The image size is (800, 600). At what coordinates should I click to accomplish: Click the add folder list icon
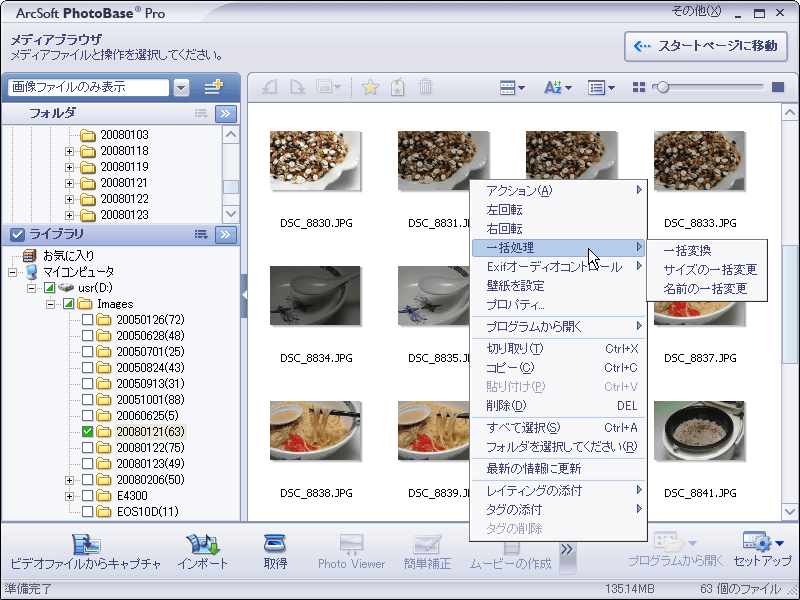pos(213,87)
